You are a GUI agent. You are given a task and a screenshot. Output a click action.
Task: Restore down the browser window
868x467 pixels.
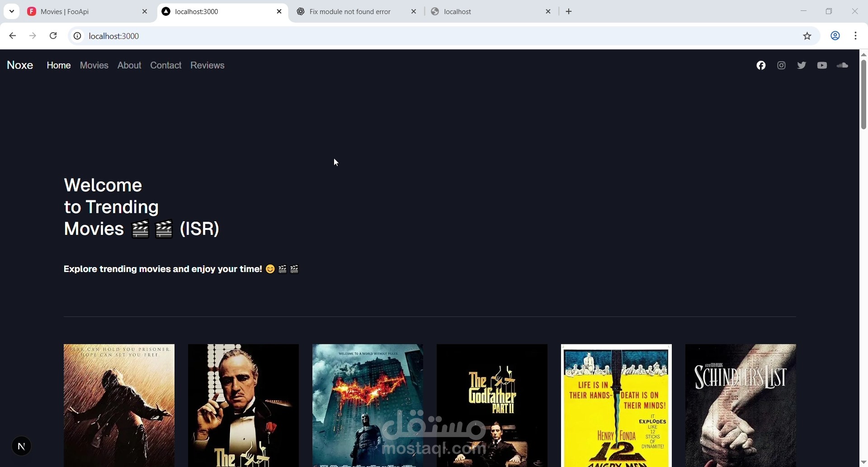pos(830,11)
